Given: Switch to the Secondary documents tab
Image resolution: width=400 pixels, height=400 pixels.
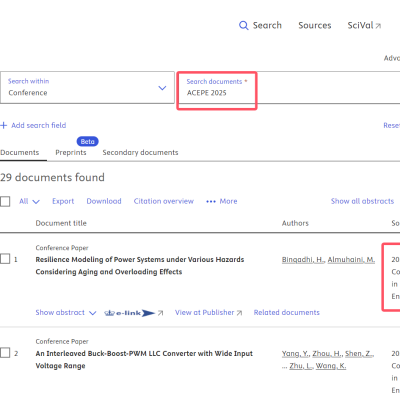Looking at the screenshot, I should coord(140,152).
